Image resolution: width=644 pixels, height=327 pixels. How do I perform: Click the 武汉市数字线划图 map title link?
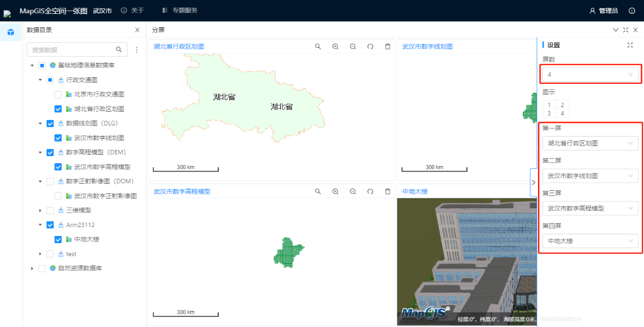click(427, 47)
